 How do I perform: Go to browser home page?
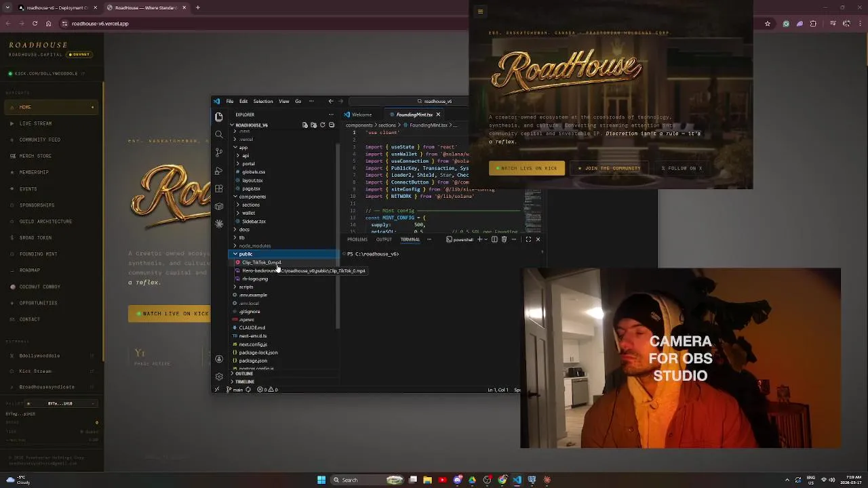point(48,24)
